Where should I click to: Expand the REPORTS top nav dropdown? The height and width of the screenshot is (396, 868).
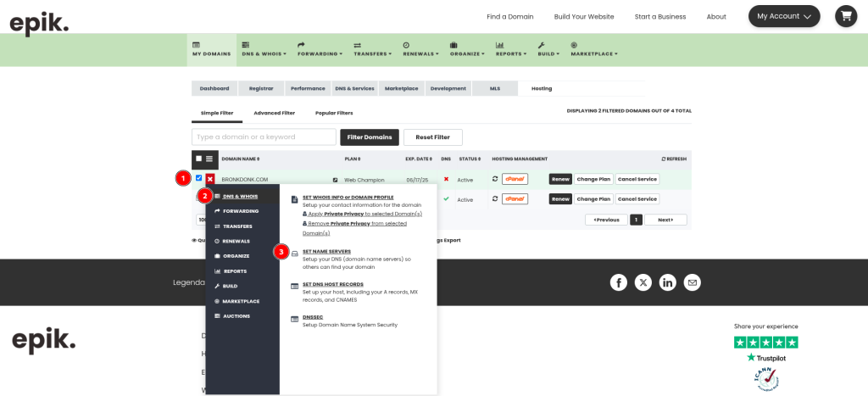point(511,50)
